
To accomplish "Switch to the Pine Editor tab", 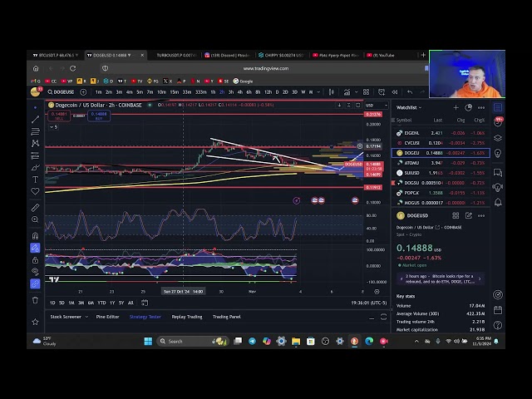I will (x=107, y=317).
